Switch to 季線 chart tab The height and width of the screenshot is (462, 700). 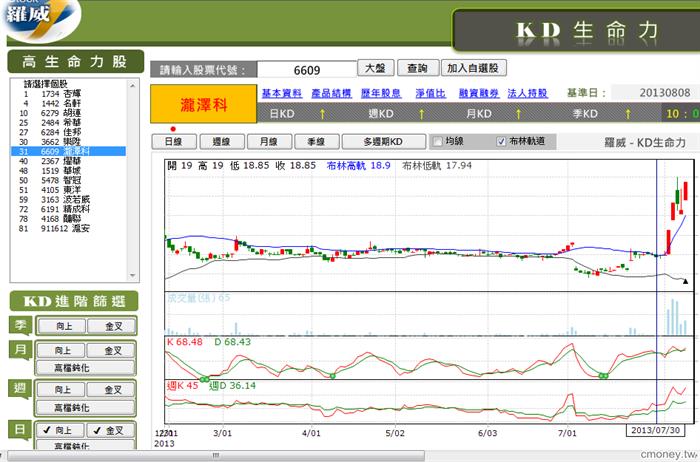[x=317, y=142]
